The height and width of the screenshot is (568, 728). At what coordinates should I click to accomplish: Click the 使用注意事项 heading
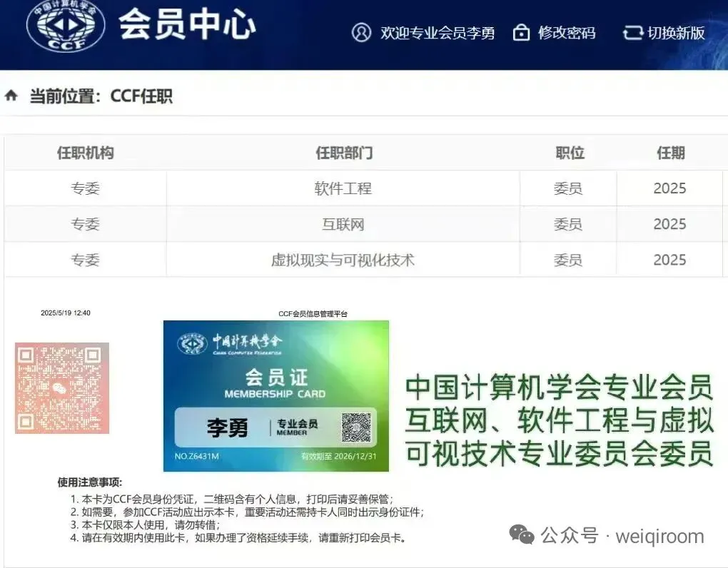click(x=90, y=482)
